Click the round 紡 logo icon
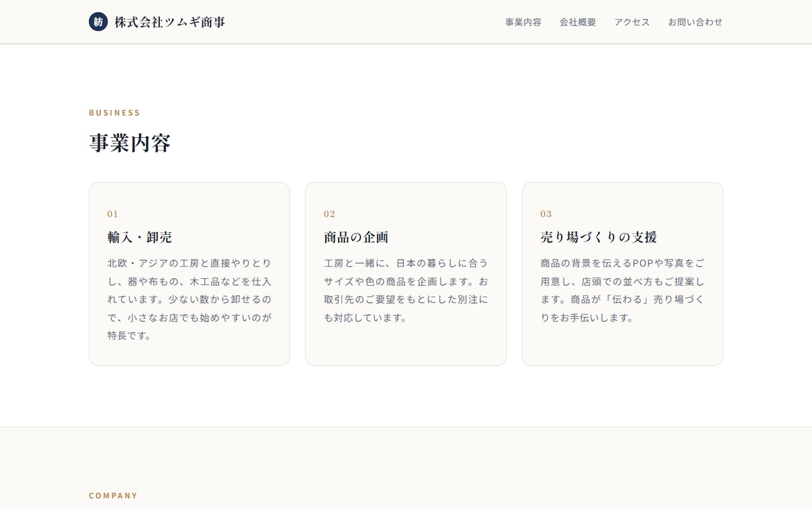Screen dimensions: 812x508 (x=99, y=22)
